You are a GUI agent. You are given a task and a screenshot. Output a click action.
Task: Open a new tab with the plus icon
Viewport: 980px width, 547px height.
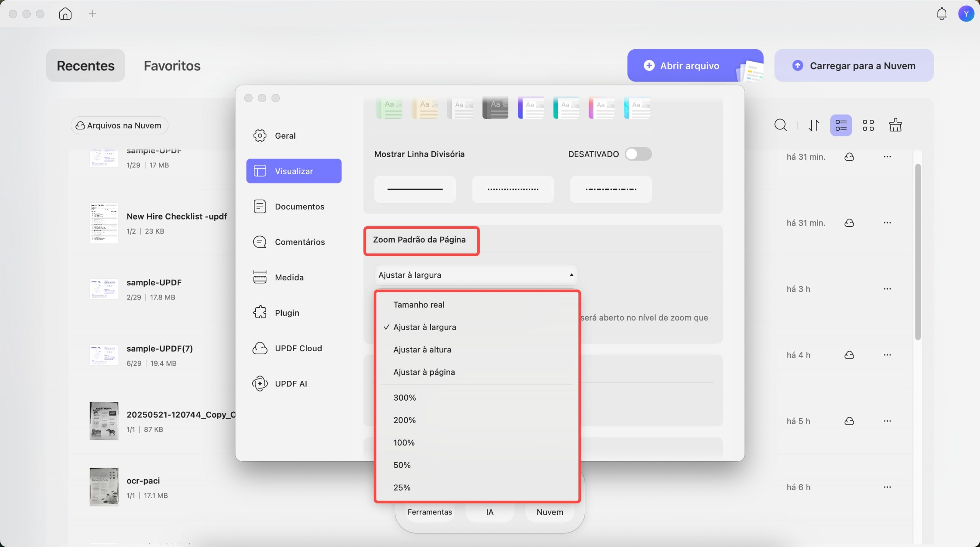(93, 14)
